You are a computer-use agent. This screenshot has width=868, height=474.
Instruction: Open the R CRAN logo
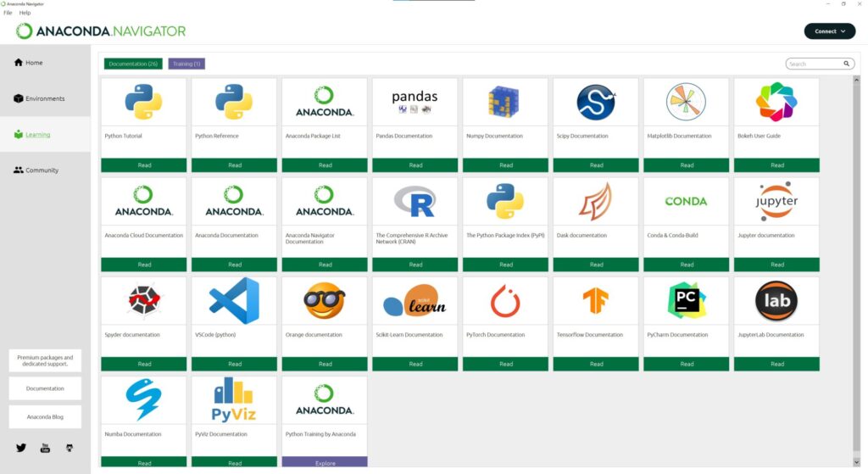[415, 202]
